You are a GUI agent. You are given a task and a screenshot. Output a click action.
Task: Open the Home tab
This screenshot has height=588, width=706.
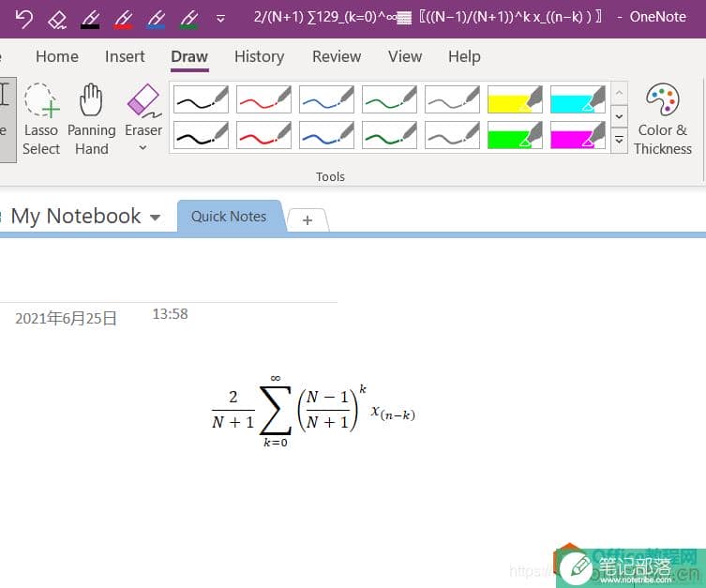(57, 56)
